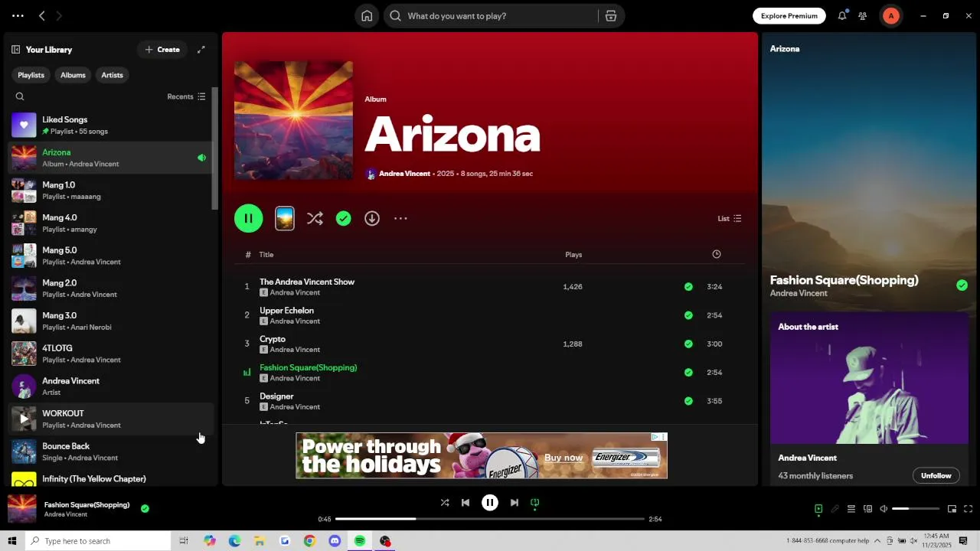The image size is (980, 551).
Task: Go to the previous track
Action: [465, 503]
